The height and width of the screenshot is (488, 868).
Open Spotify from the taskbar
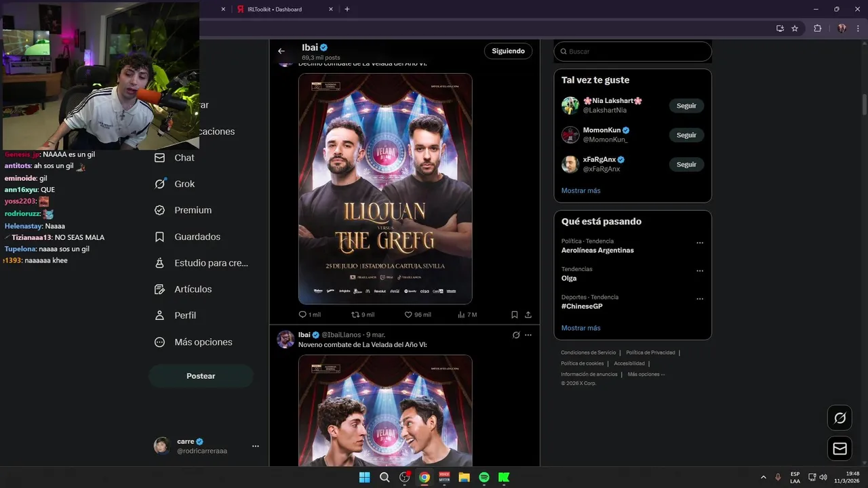coord(484,477)
